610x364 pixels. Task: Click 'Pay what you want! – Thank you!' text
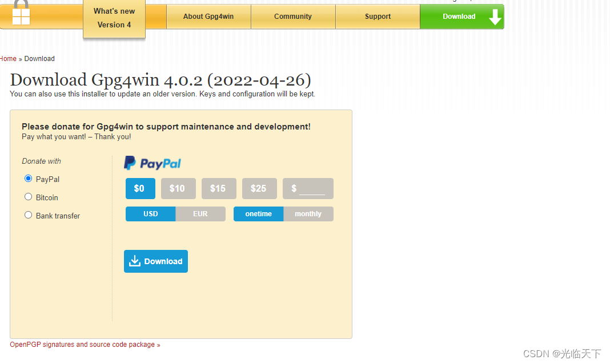(77, 137)
